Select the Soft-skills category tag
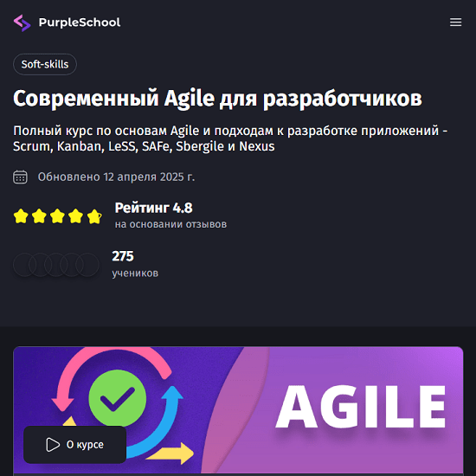 coord(45,64)
